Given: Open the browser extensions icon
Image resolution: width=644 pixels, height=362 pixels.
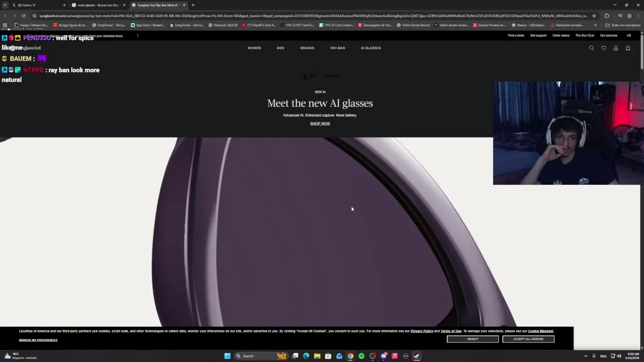Looking at the screenshot, I should [607, 16].
